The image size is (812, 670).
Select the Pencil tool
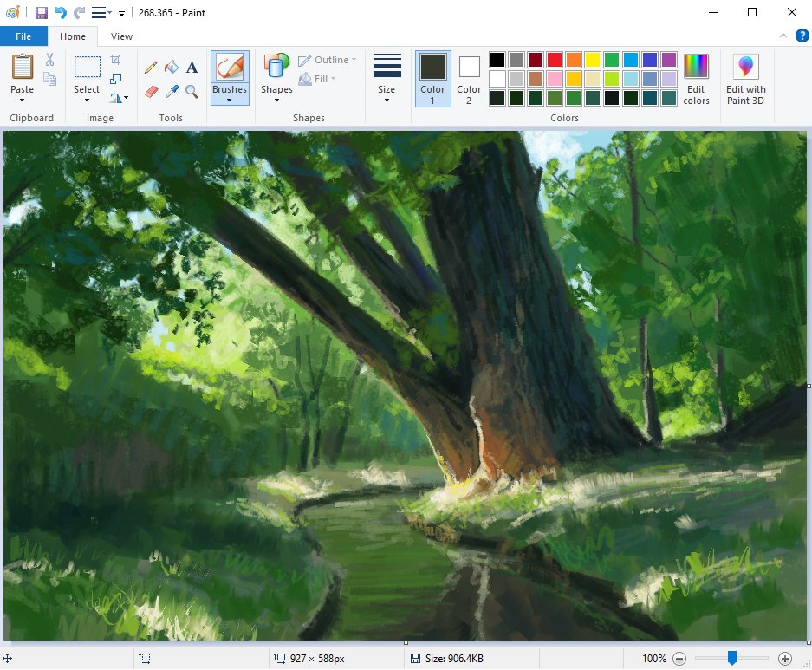click(151, 67)
